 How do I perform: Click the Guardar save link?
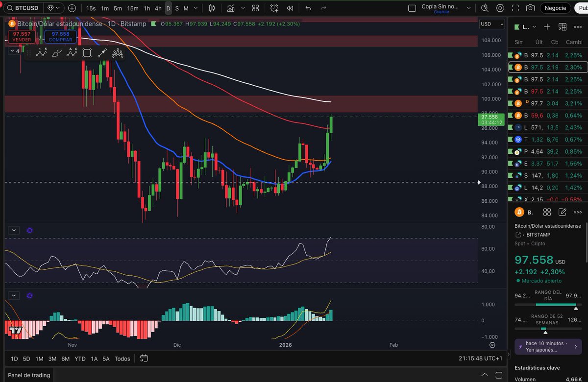(441, 12)
